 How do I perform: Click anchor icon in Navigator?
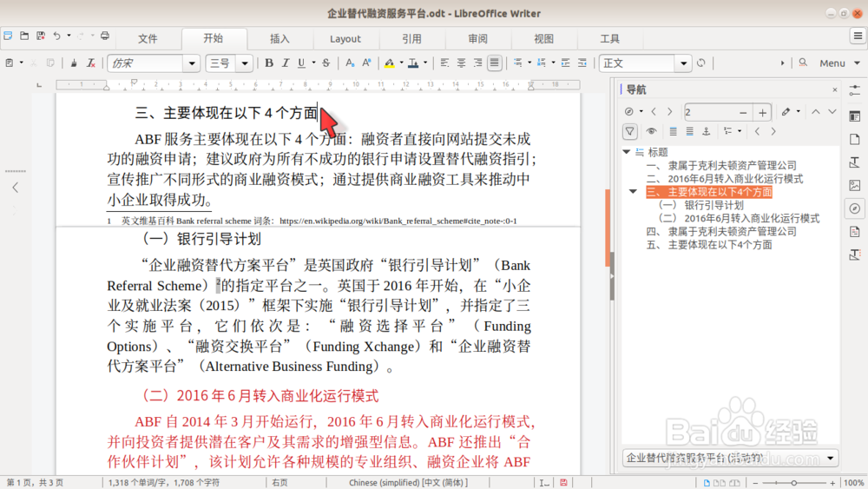coord(706,131)
